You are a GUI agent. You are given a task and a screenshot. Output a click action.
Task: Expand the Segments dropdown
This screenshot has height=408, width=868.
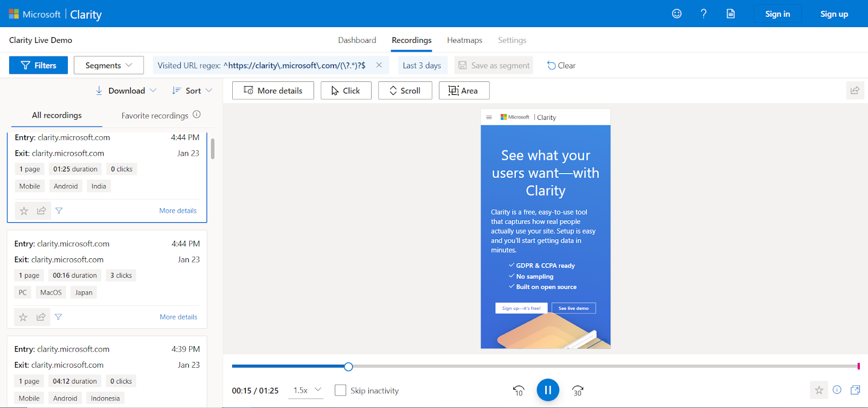point(108,65)
